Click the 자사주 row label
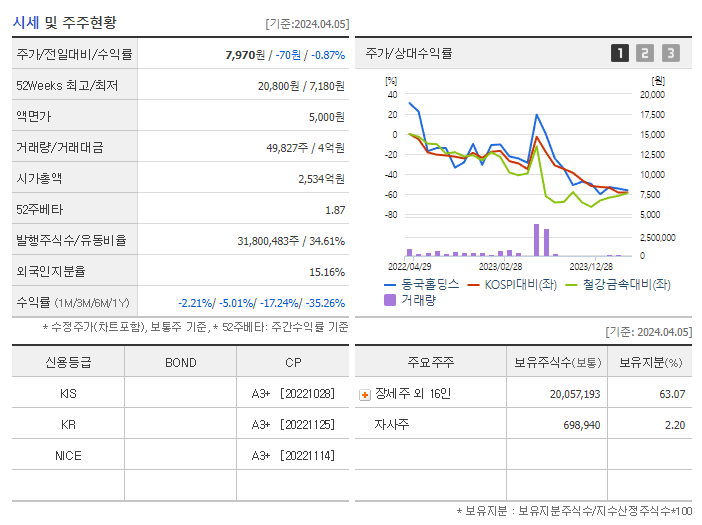Image resolution: width=702 pixels, height=525 pixels. [x=392, y=424]
